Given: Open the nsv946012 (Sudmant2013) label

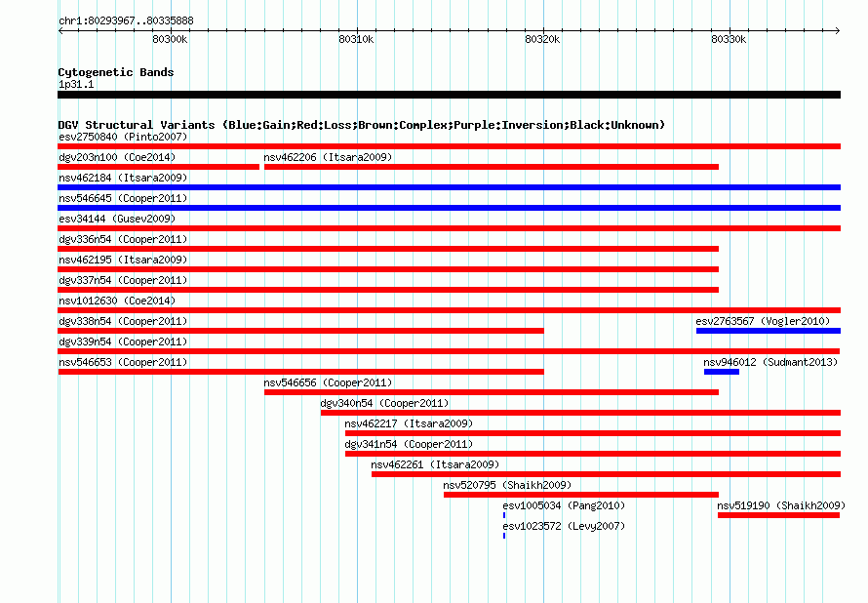Looking at the screenshot, I should 770,362.
